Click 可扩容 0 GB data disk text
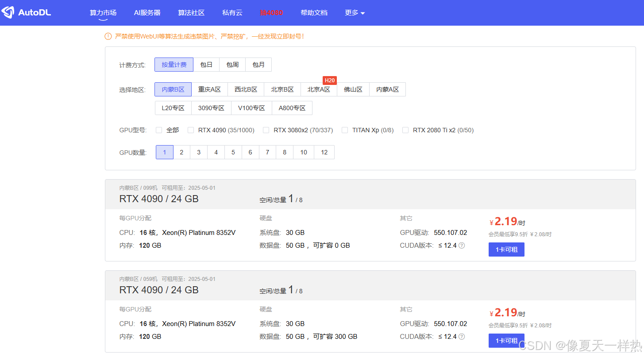 (x=332, y=246)
